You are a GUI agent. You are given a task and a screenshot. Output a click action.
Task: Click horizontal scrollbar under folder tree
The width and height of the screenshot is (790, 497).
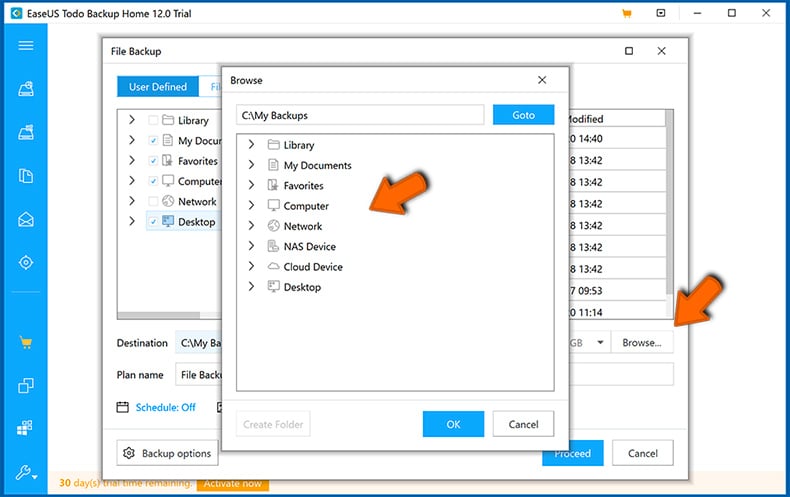tap(159, 315)
